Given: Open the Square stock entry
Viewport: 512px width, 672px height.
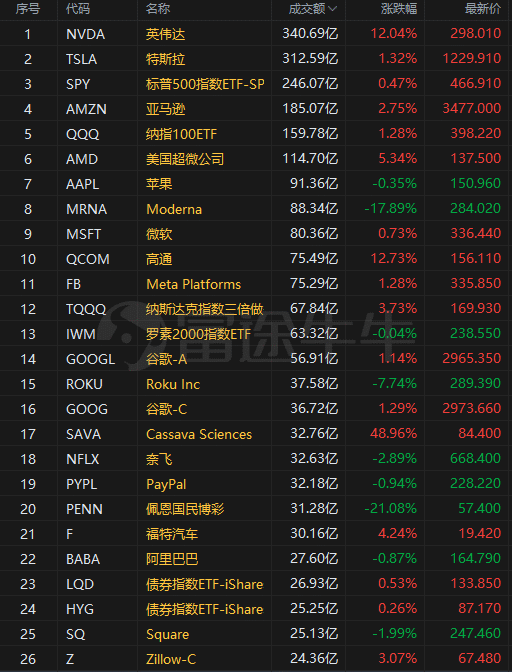Looking at the screenshot, I should [256, 634].
